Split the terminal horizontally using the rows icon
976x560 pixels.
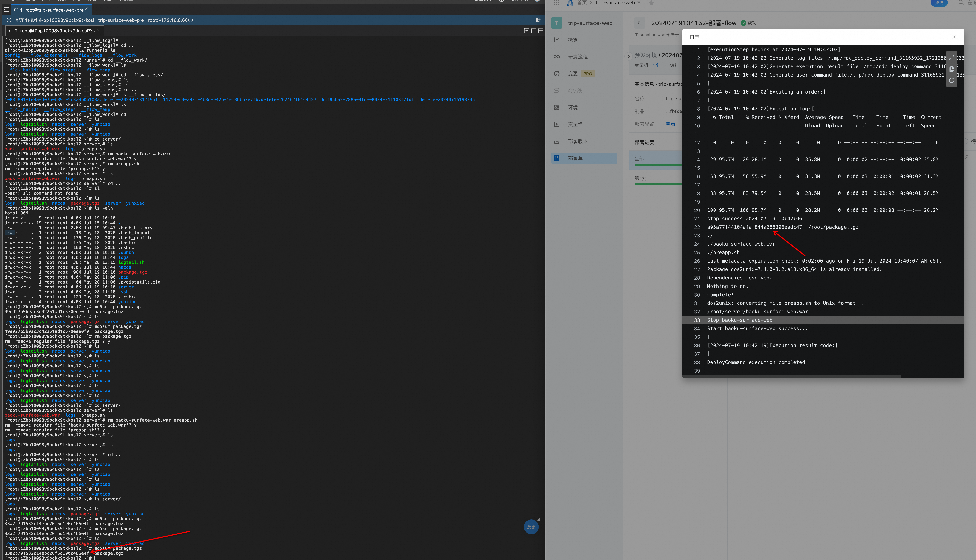point(540,31)
